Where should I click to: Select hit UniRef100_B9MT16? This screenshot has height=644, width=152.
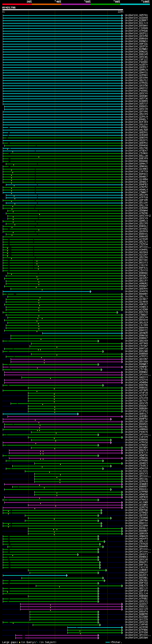click(137, 349)
